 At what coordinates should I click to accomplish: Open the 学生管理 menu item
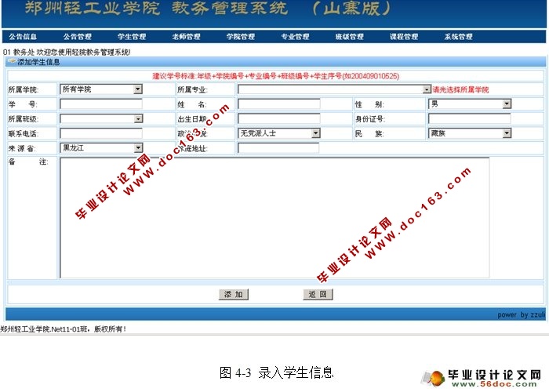tap(132, 37)
